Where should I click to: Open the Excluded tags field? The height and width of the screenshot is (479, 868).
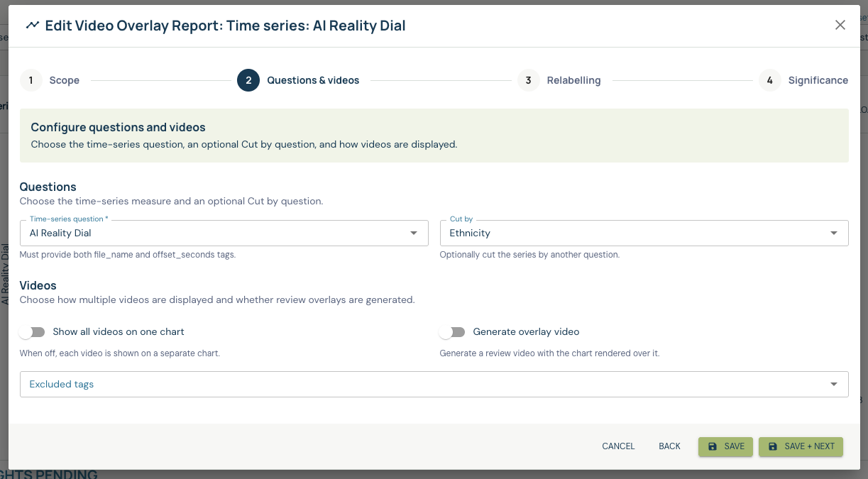pos(434,384)
